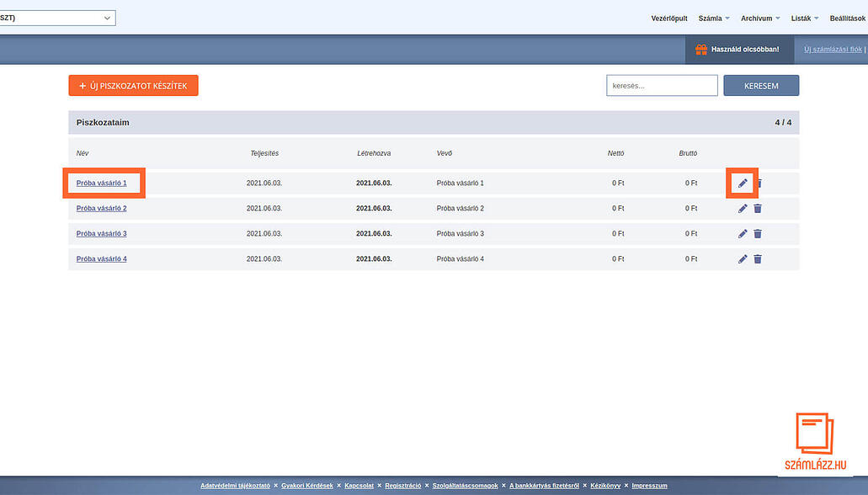The width and height of the screenshot is (868, 495).
Task: Expand the Számla dropdown menu
Action: (x=715, y=19)
